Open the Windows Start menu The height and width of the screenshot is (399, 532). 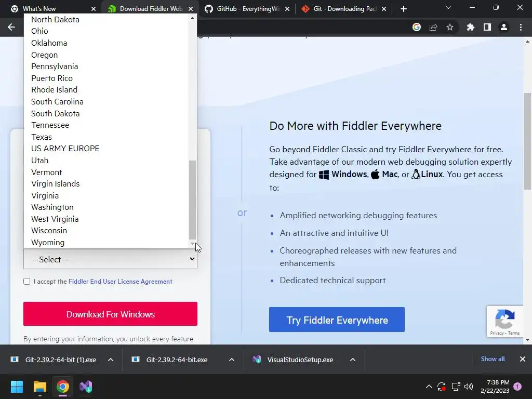pos(17,387)
